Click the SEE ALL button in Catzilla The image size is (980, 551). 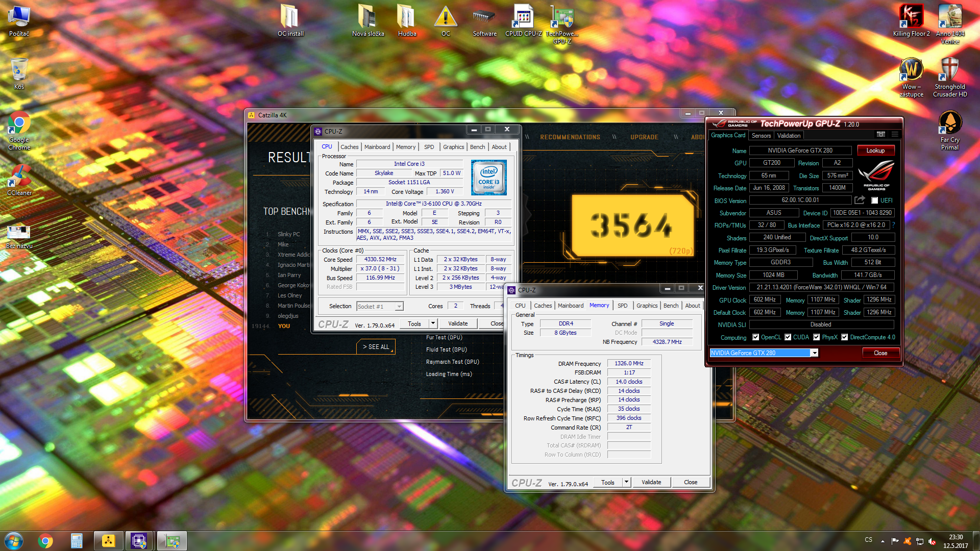pos(376,347)
